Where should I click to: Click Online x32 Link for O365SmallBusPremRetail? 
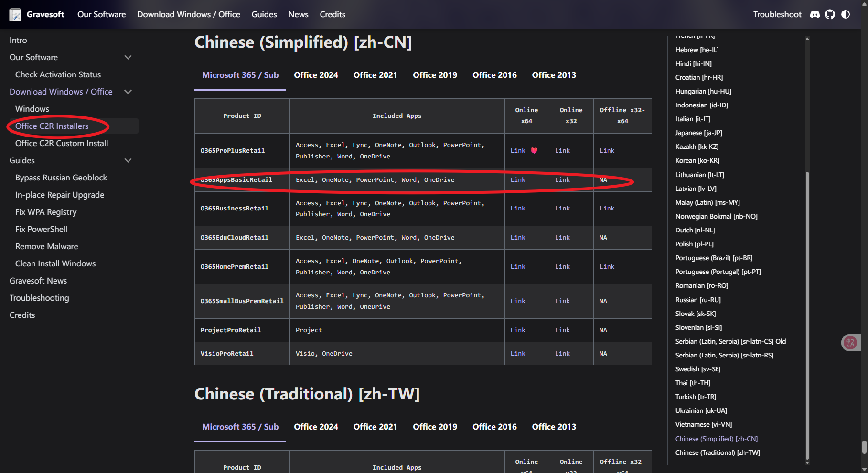[x=562, y=301]
